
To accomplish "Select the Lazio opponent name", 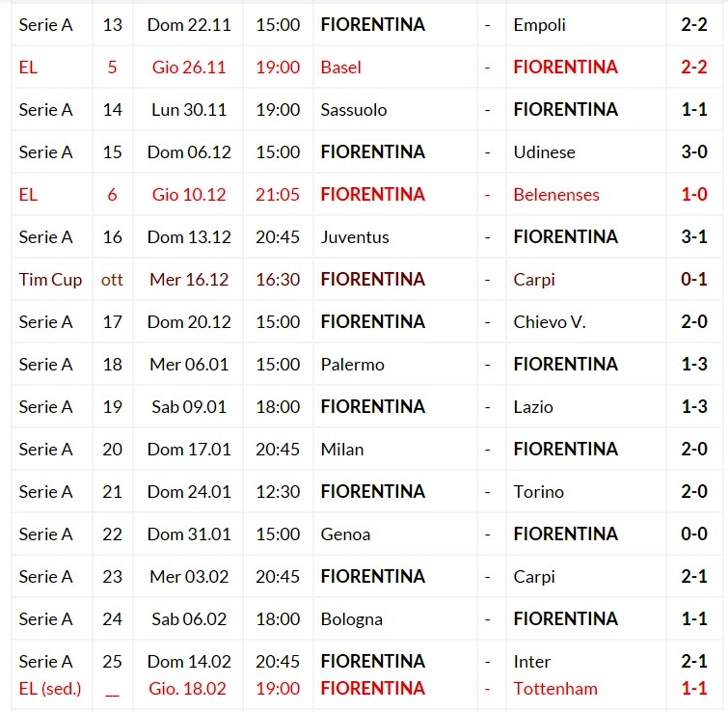I will (533, 407).
